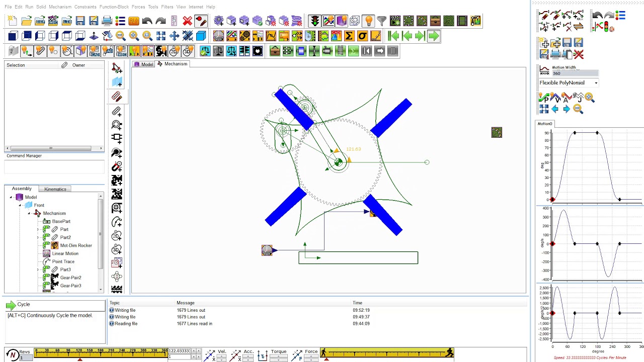Click the Undo arrow in the main toolbar
The height and width of the screenshot is (362, 644).
pyautogui.click(x=147, y=21)
